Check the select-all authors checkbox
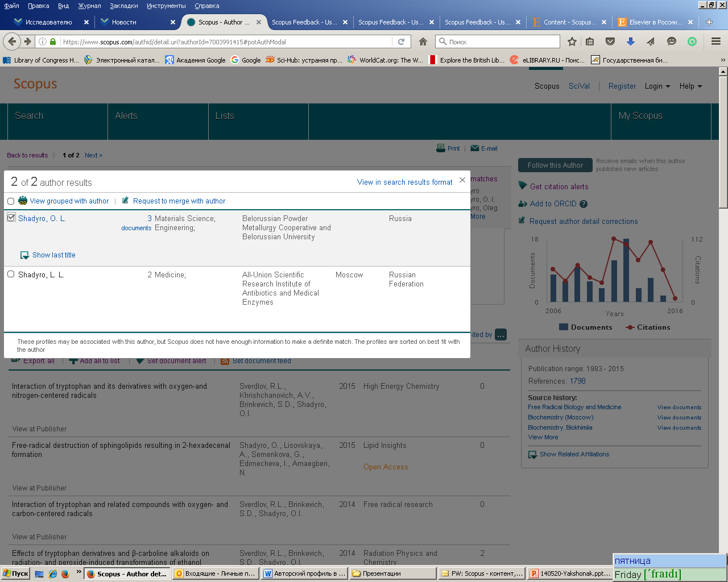This screenshot has height=582, width=728. [x=11, y=201]
